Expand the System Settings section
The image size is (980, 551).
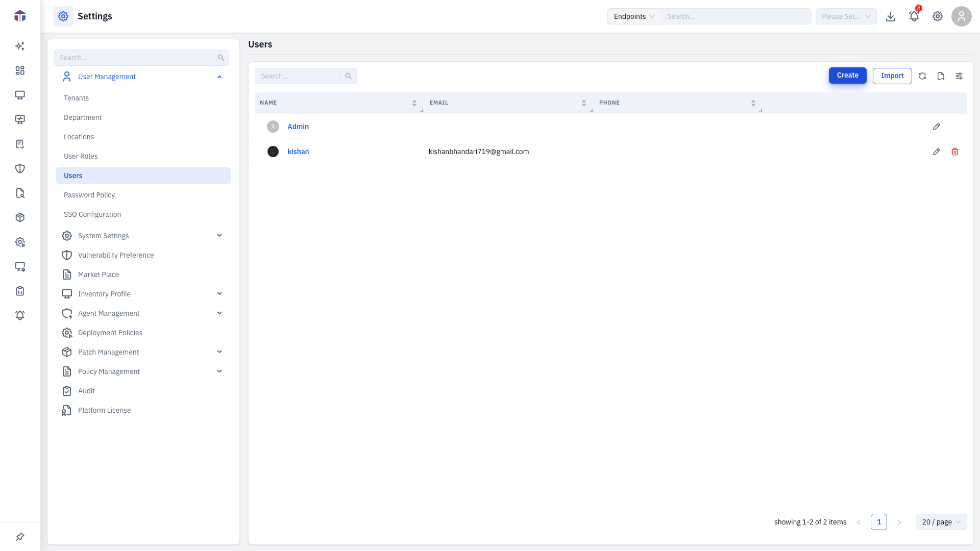tap(219, 236)
